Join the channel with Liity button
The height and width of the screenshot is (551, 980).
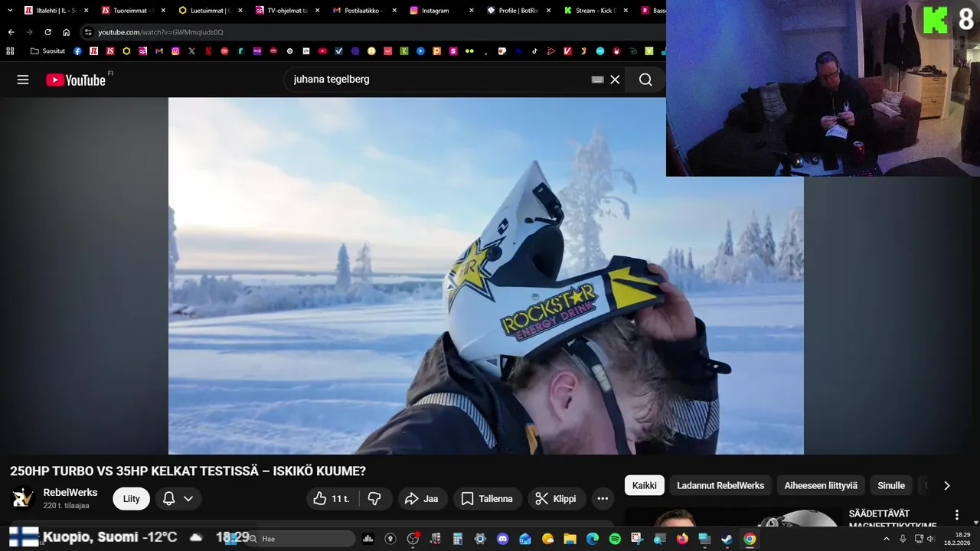pyautogui.click(x=132, y=499)
